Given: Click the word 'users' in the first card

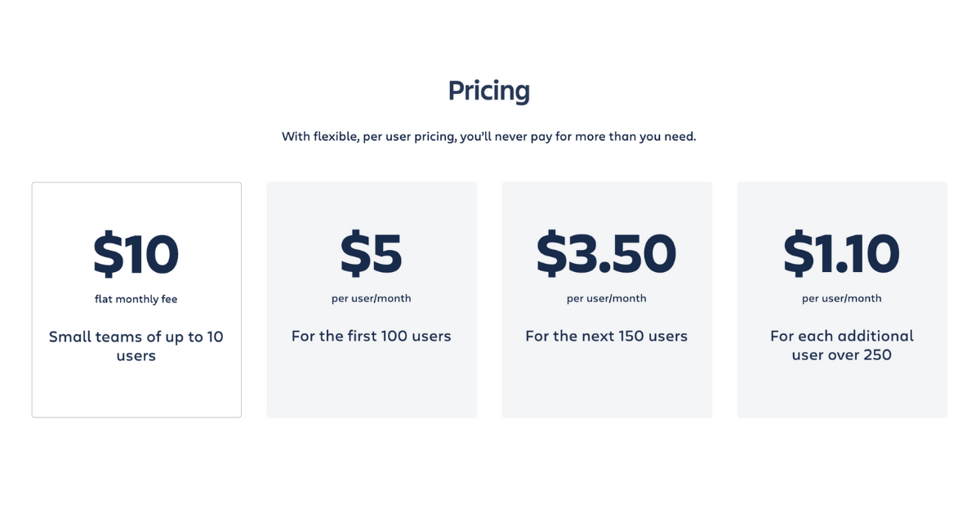Looking at the screenshot, I should coord(136,356).
